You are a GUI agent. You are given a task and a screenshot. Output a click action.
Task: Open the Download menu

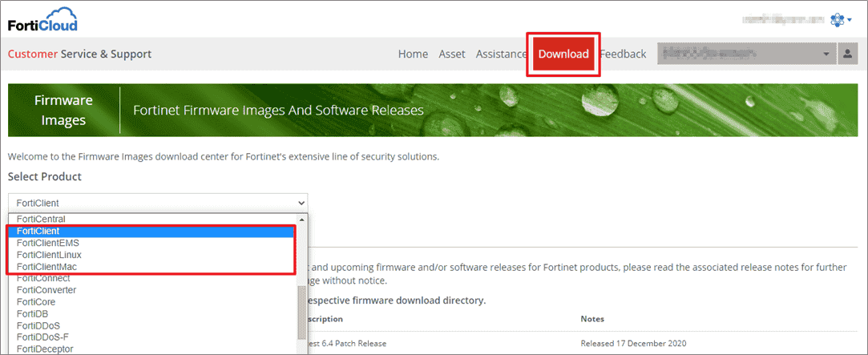pos(563,54)
